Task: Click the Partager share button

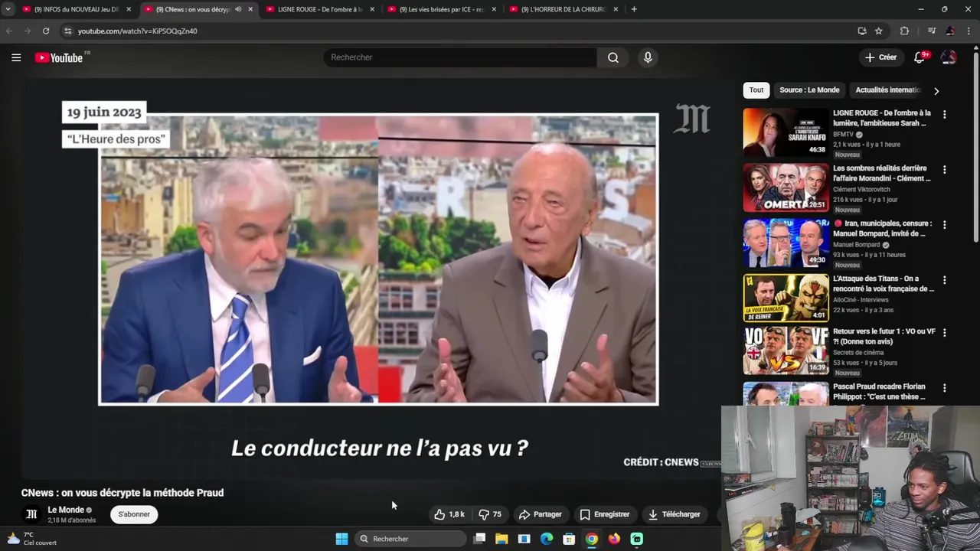Action: [x=540, y=514]
